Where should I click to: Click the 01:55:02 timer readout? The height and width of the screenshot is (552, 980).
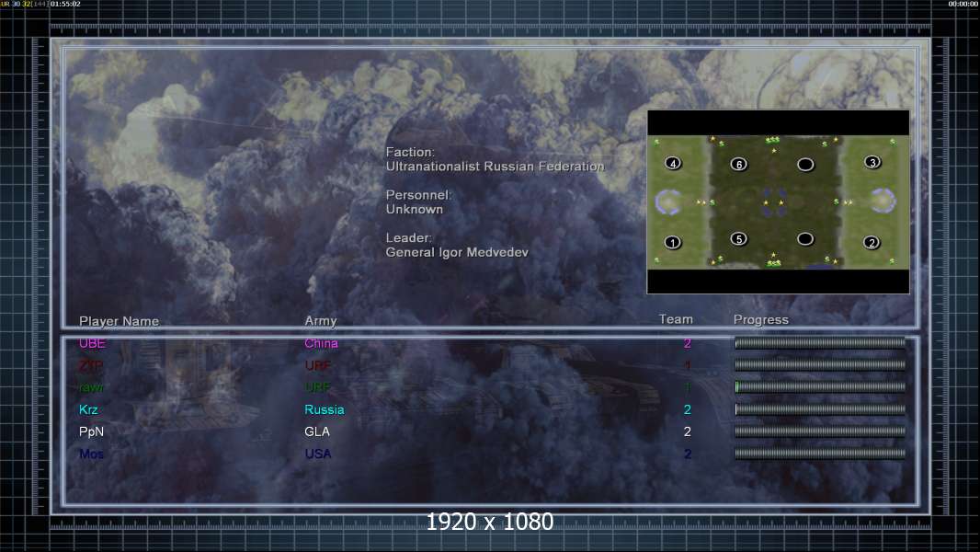point(65,4)
